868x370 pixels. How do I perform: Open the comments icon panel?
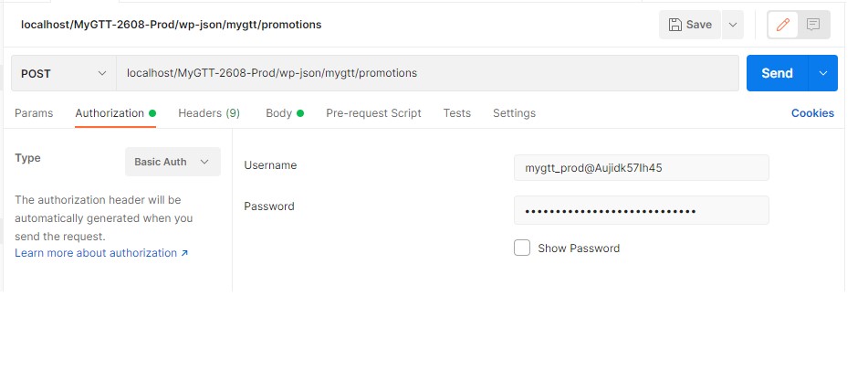click(x=813, y=25)
